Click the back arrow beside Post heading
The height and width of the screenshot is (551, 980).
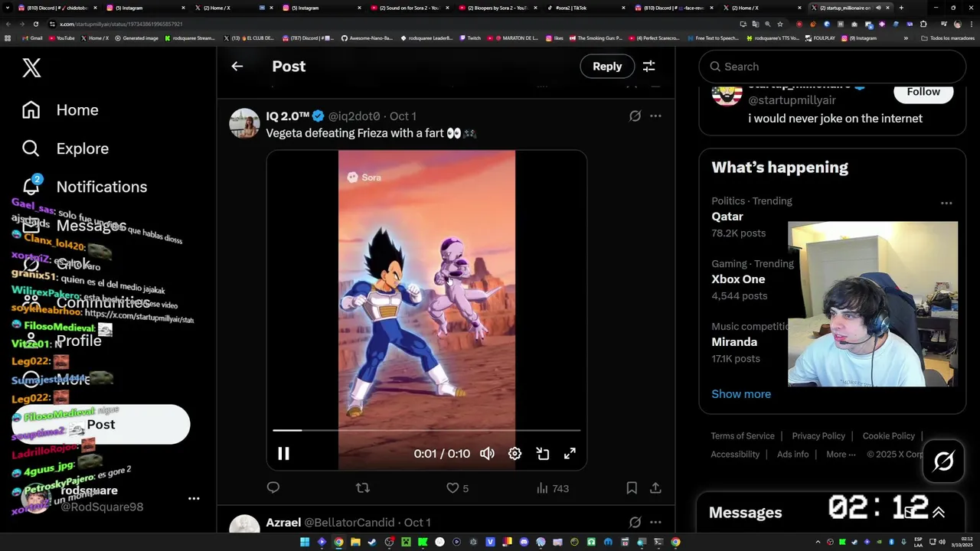pyautogui.click(x=237, y=67)
